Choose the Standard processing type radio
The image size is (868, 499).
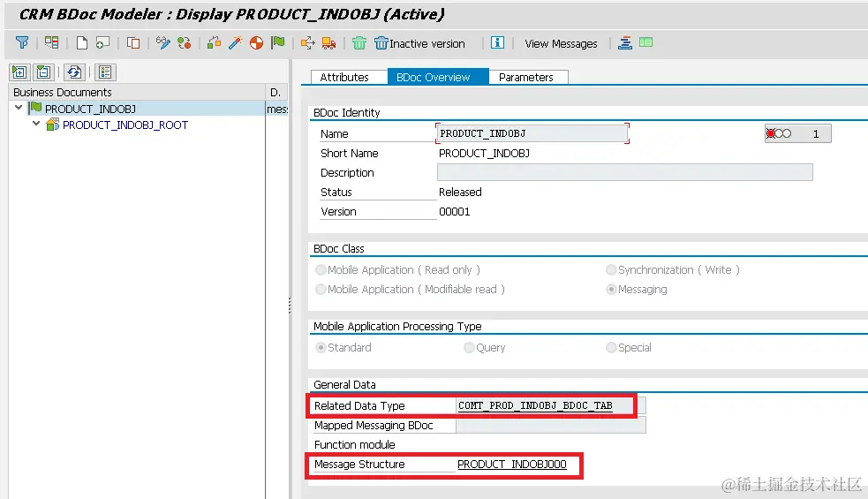pos(321,347)
